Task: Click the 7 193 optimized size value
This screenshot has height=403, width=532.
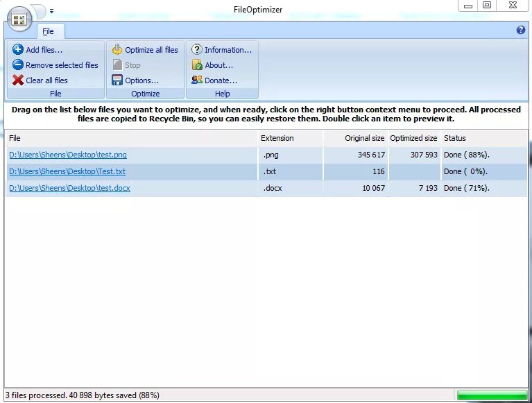Action: pos(428,188)
